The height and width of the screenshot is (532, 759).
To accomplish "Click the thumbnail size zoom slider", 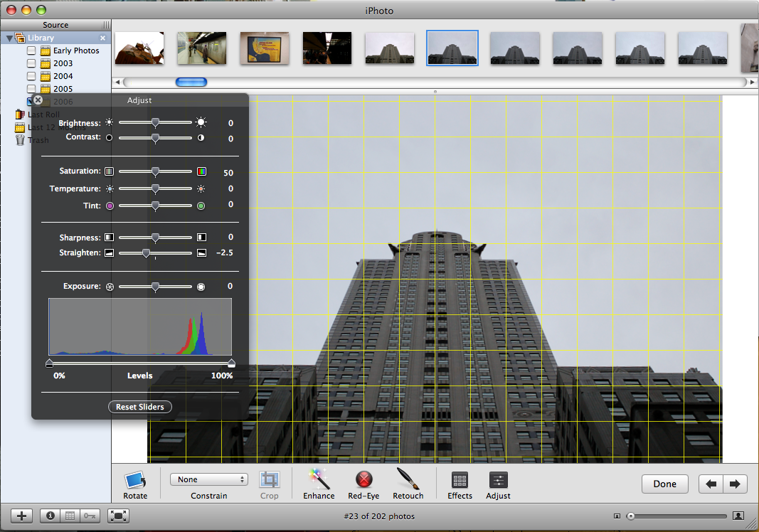I will pos(676,516).
